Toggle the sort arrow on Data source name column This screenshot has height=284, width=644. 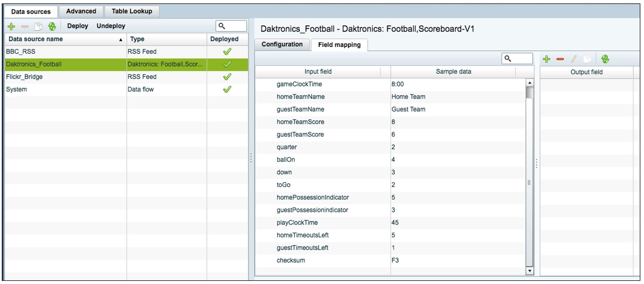pyautogui.click(x=121, y=40)
